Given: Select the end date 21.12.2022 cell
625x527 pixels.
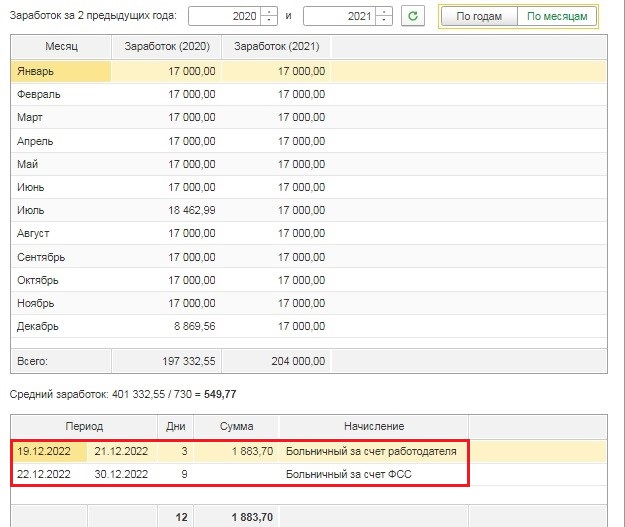Looking at the screenshot, I should [x=121, y=452].
